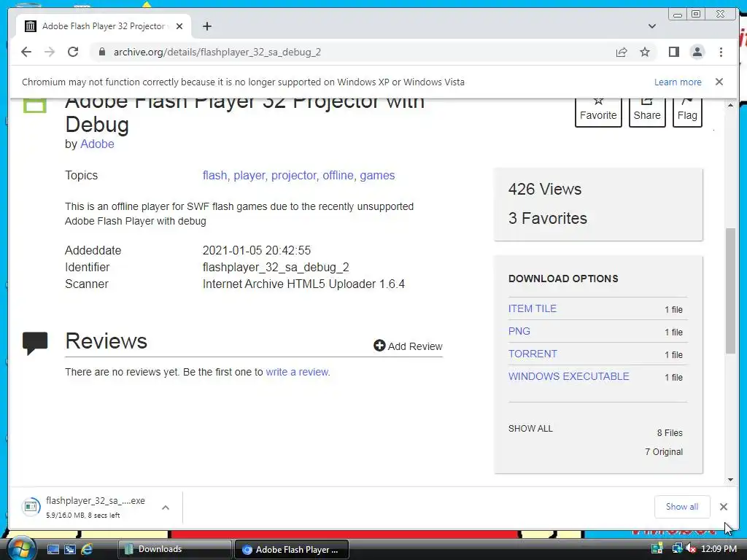The width and height of the screenshot is (747, 560).
Task: Click the 3 Favorites text
Action: coord(547,218)
